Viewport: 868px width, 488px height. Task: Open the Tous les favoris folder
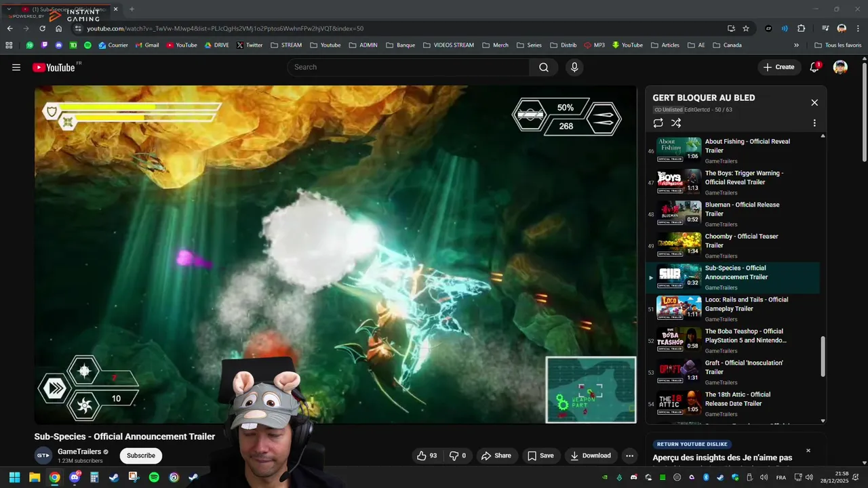click(837, 45)
